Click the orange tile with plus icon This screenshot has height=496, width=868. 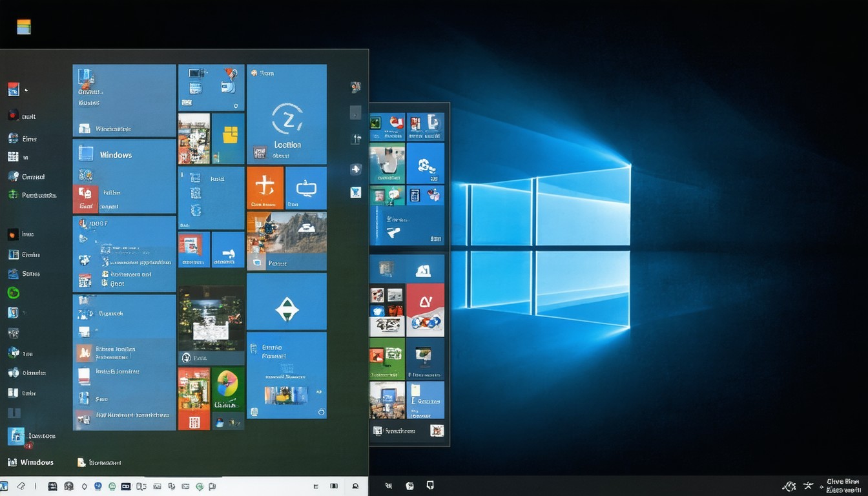pos(265,188)
